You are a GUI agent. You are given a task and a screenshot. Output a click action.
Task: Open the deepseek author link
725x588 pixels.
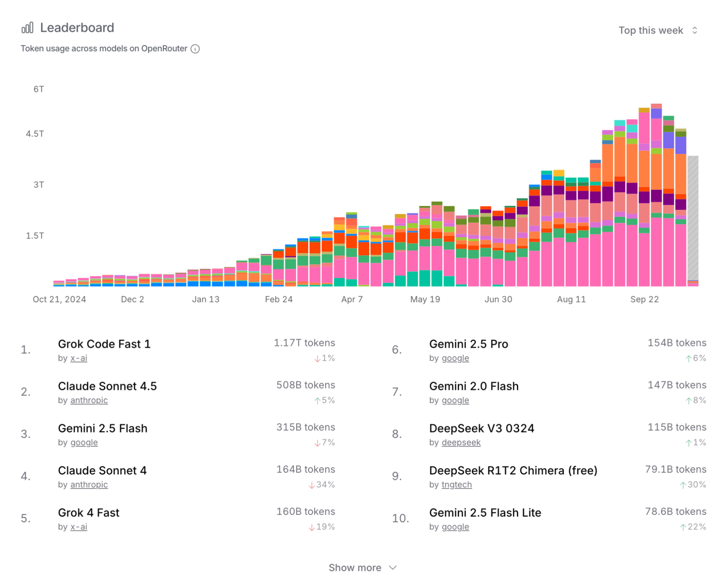click(x=461, y=442)
